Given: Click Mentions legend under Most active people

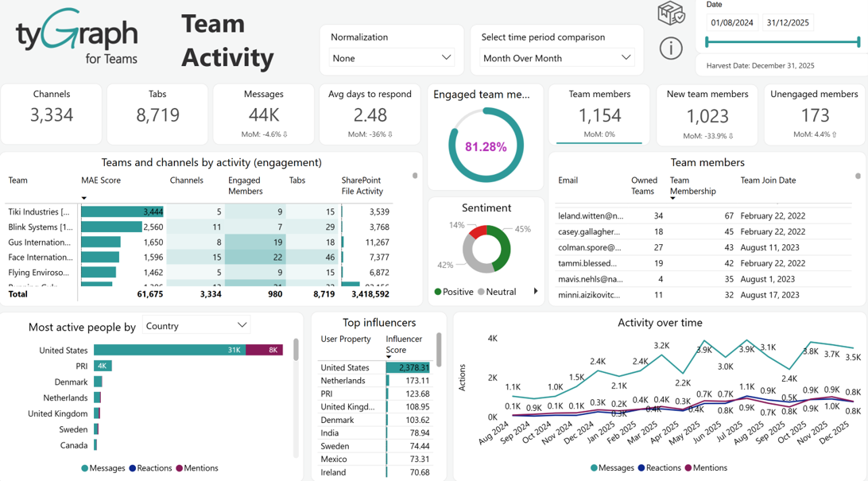Looking at the screenshot, I should [x=197, y=468].
